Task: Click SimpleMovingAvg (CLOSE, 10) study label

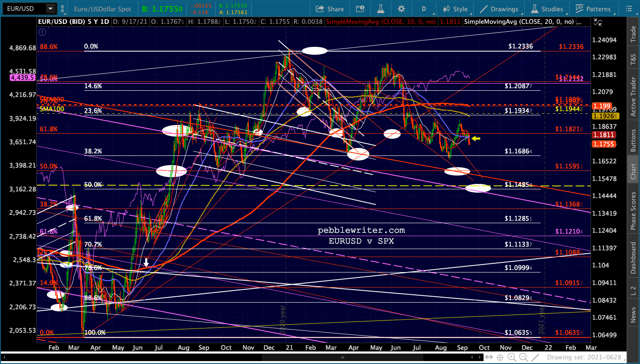Action: pos(381,22)
